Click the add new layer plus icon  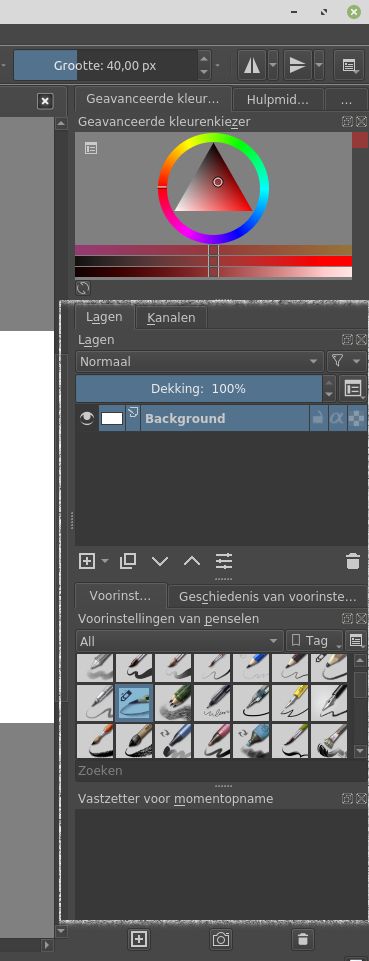87,561
